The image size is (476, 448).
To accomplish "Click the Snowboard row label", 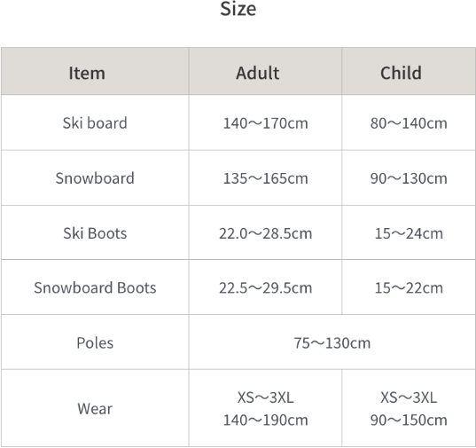I will [95, 178].
